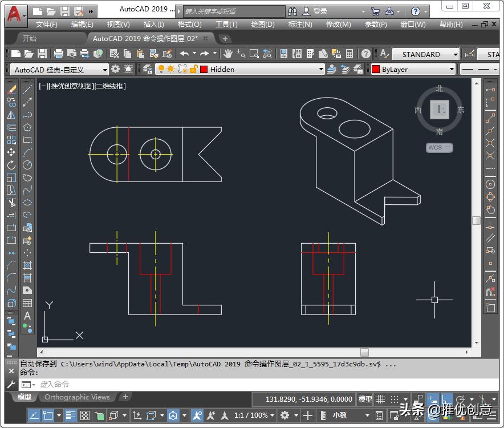Image resolution: width=504 pixels, height=428 pixels.
Task: Toggle the 模型 model space button
Action: click(x=364, y=399)
